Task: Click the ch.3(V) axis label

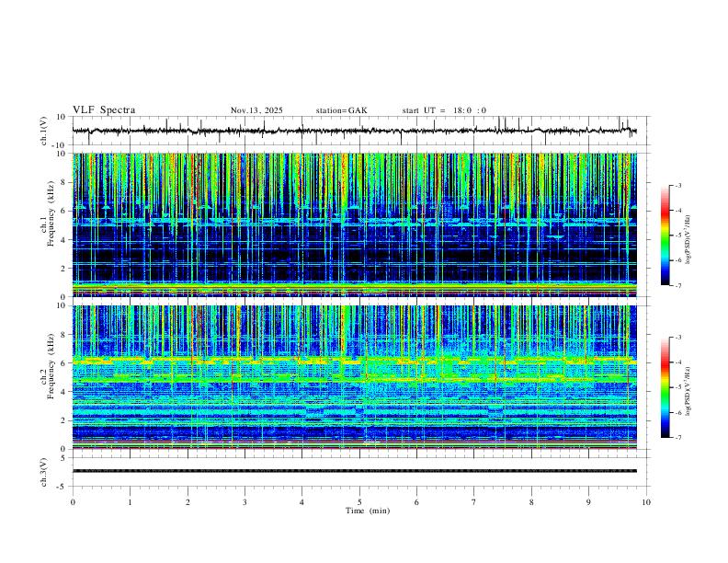Action: coord(44,472)
